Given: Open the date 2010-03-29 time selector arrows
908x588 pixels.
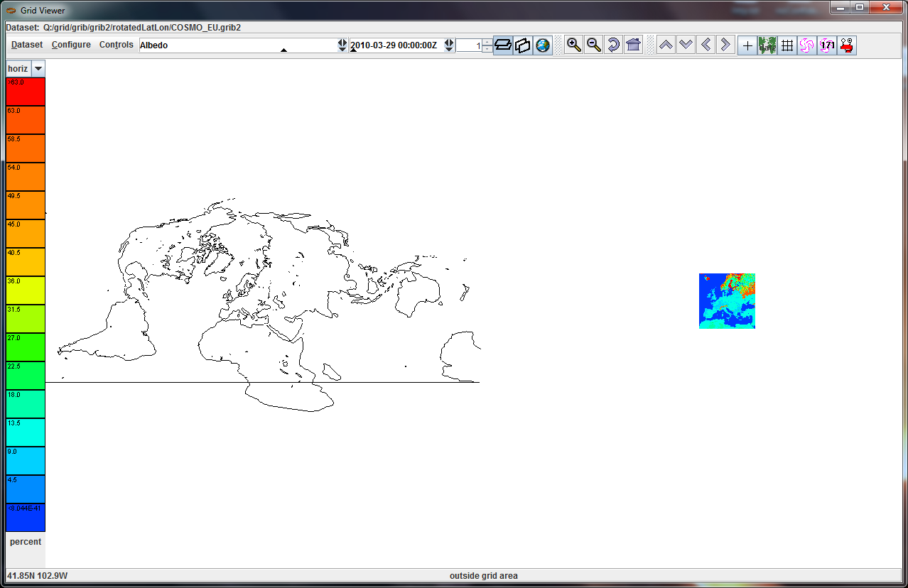Looking at the screenshot, I should (449, 45).
